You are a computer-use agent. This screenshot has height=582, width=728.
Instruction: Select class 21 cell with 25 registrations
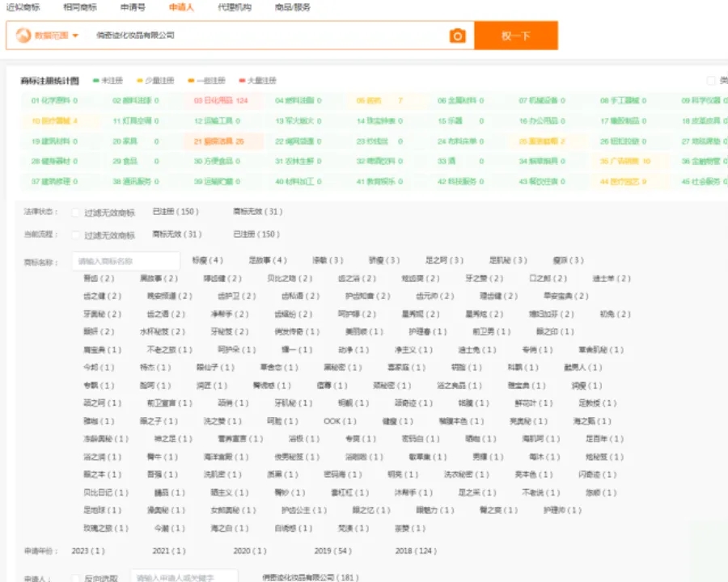pos(218,141)
